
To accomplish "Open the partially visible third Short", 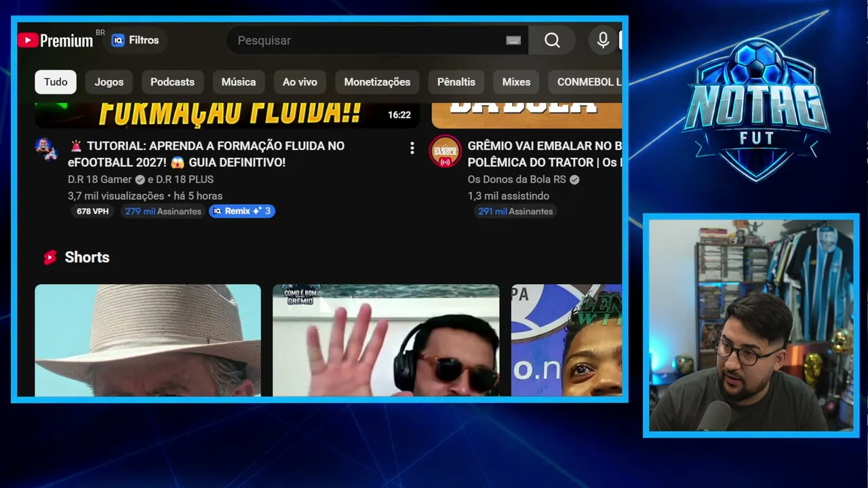I will (x=566, y=340).
